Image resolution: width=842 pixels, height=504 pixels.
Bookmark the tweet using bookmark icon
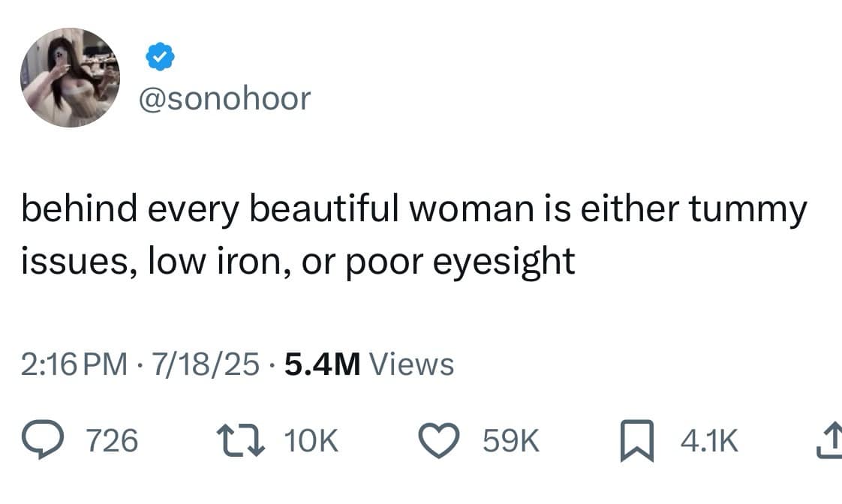[x=639, y=440]
